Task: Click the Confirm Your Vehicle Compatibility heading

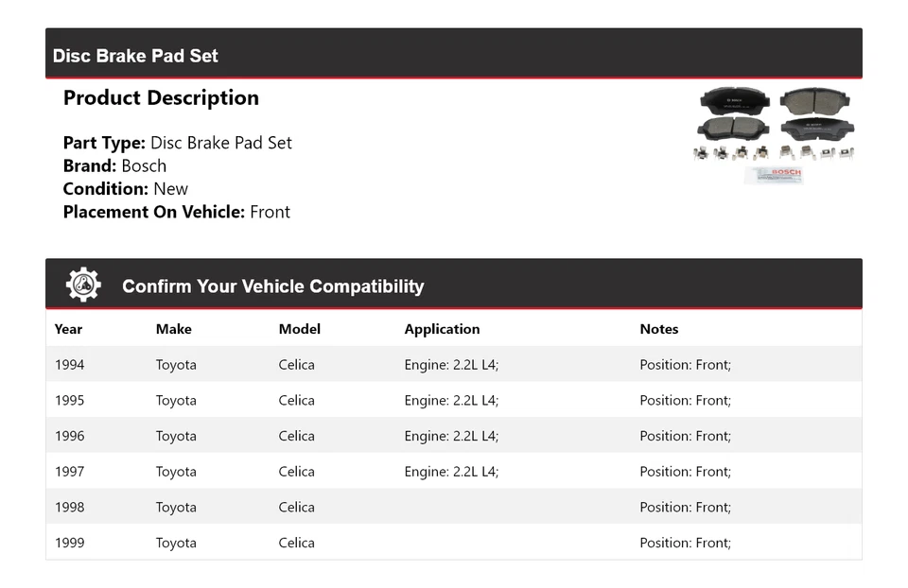Action: (x=272, y=286)
